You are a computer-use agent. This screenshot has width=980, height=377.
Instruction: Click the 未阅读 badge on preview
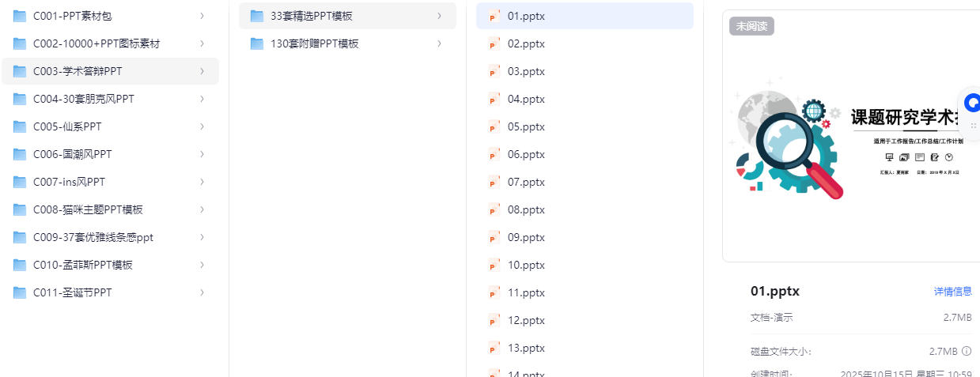point(751,26)
